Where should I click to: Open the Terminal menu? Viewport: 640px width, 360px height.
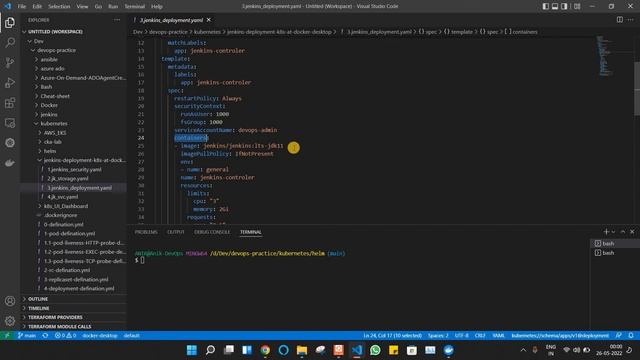point(135,7)
